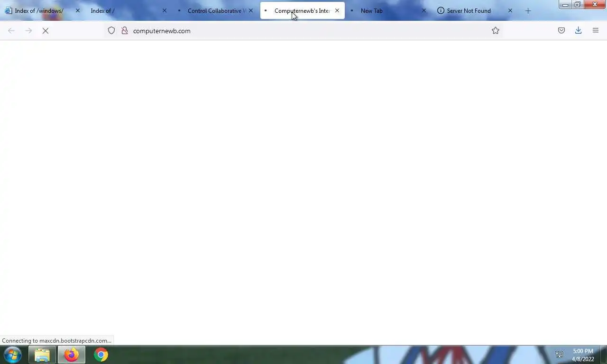Go back to previous page
The height and width of the screenshot is (364, 607).
tap(11, 31)
